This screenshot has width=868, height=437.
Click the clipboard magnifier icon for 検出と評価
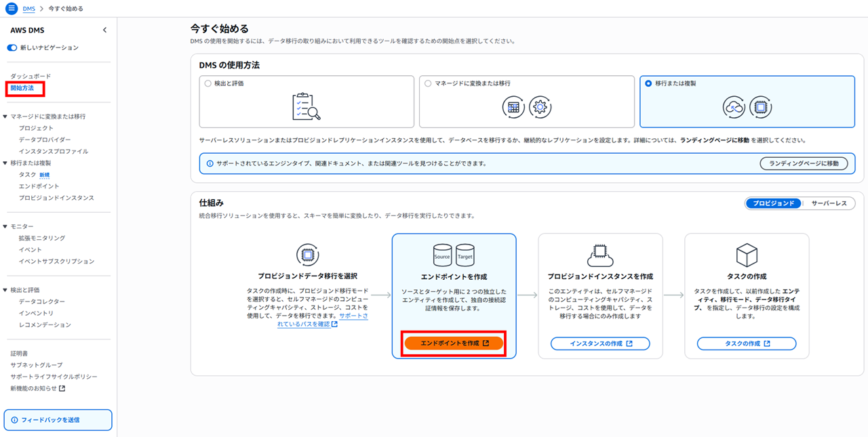point(307,106)
